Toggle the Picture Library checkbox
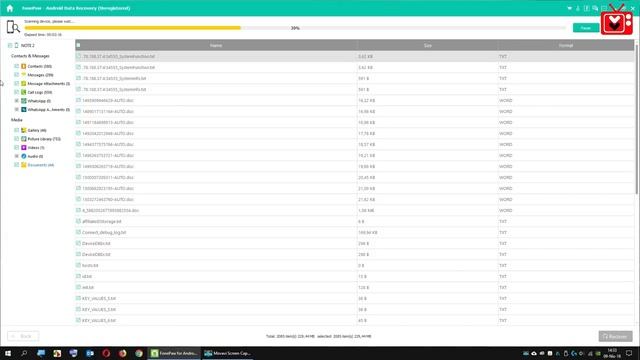The image size is (640, 360). click(x=16, y=139)
